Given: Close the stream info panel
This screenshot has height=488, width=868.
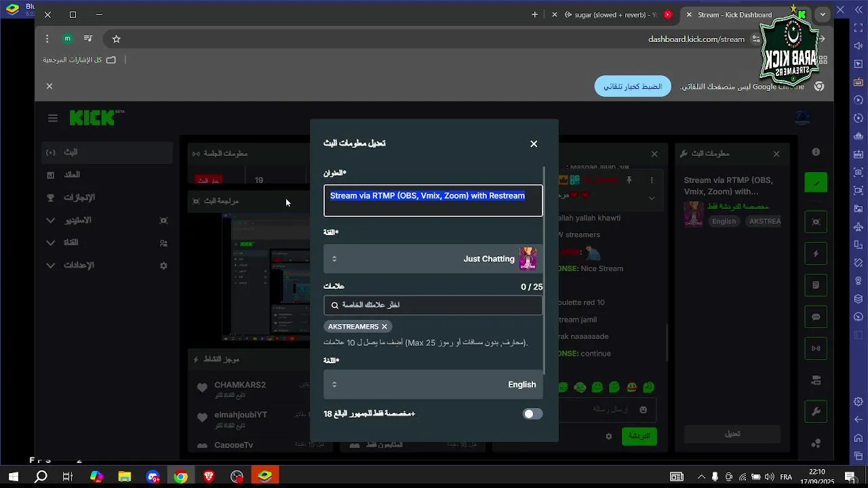Looking at the screenshot, I should pos(776,154).
